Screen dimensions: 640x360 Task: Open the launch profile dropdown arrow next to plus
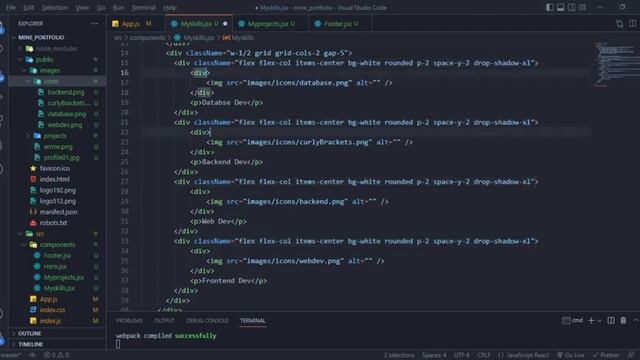pyautogui.click(x=599, y=321)
